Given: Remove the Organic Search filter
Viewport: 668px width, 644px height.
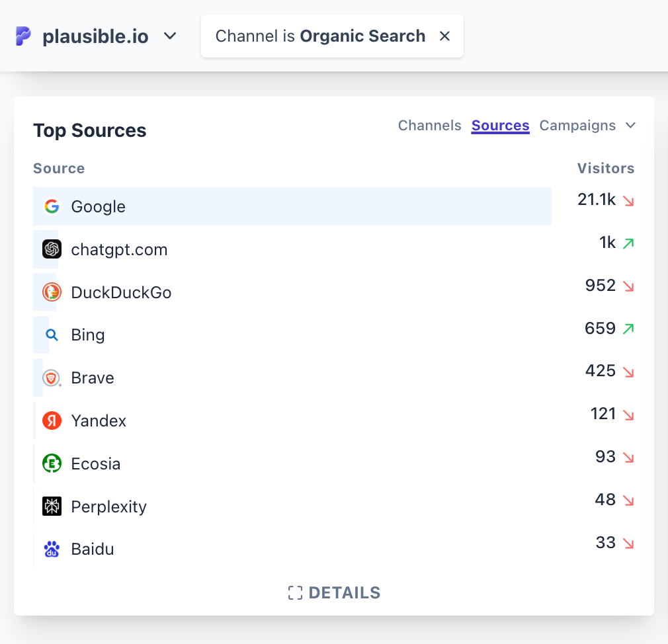Looking at the screenshot, I should 444,36.
